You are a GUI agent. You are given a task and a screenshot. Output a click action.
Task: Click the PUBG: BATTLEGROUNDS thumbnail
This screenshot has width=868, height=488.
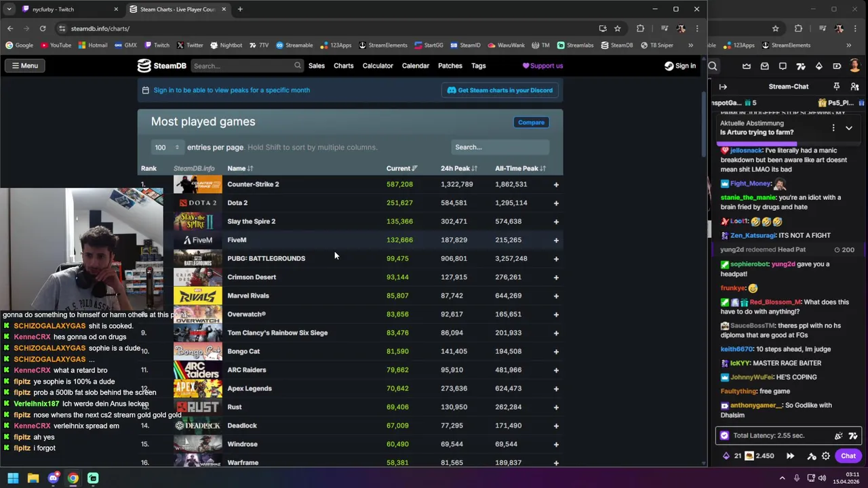point(197,258)
